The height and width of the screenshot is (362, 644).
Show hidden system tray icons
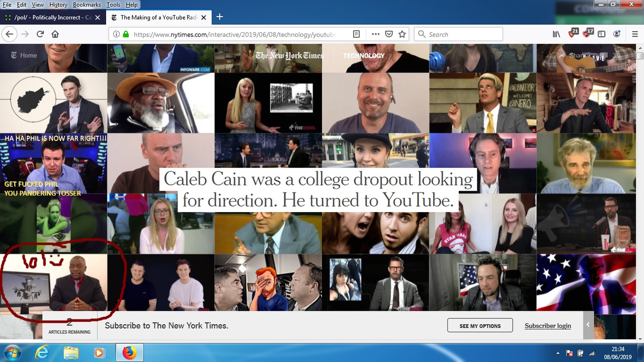point(558,353)
